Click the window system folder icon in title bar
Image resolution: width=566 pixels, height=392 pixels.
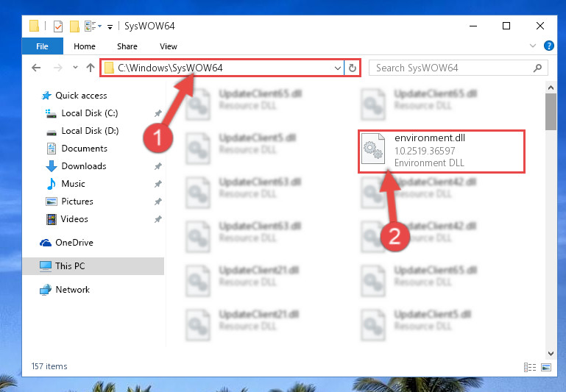[35, 26]
